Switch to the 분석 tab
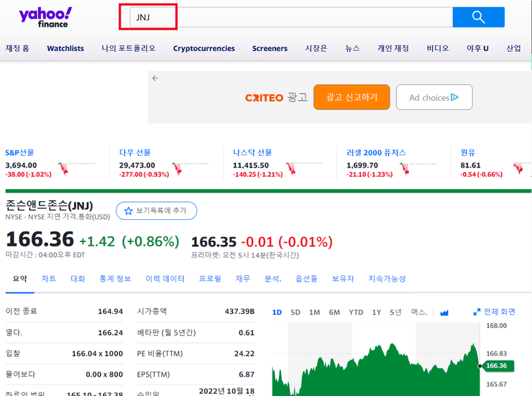Screen dimensions: 532x396 (273, 279)
